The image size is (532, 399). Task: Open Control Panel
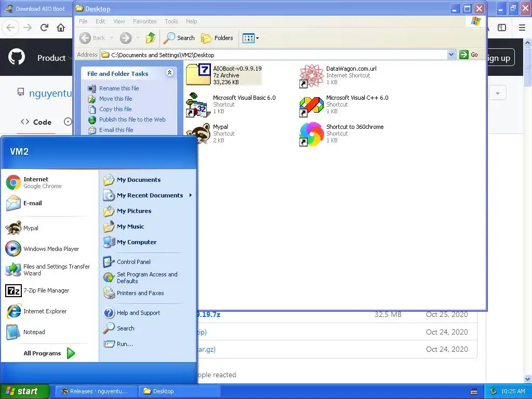(x=148, y=262)
